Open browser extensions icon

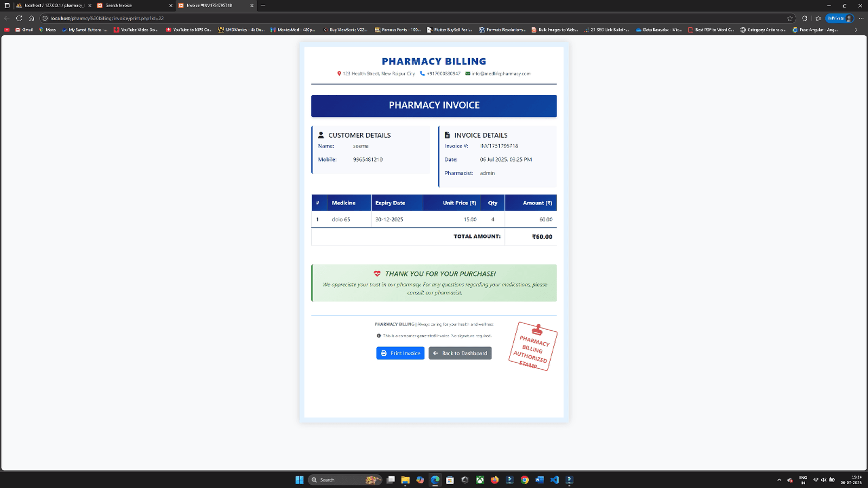click(x=805, y=18)
